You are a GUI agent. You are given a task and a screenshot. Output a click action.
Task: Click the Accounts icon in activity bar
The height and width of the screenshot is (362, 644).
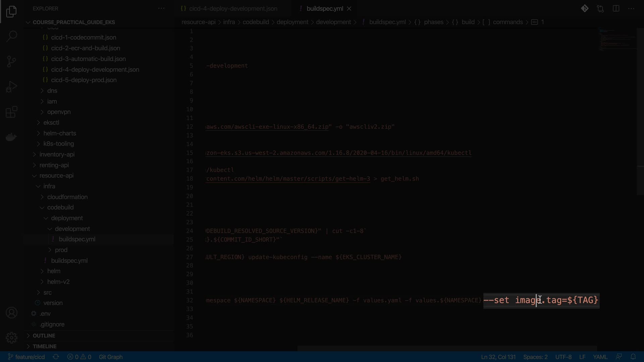pyautogui.click(x=11, y=313)
